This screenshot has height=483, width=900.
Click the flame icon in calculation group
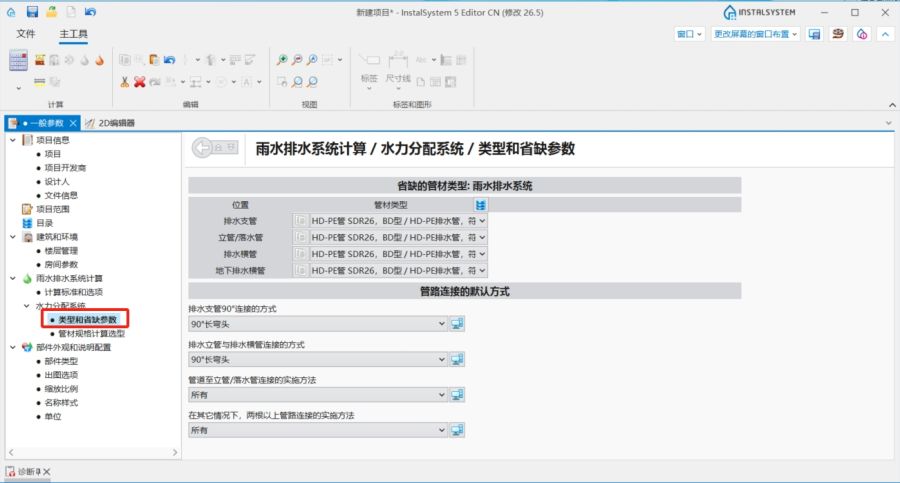point(99,60)
